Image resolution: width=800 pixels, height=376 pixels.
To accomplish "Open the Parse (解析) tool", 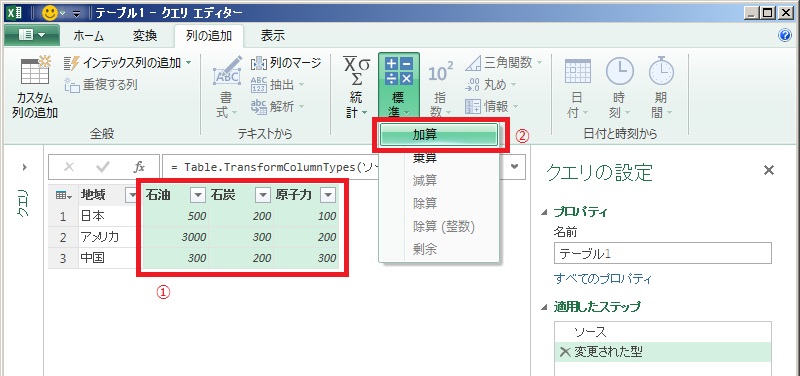I will [278, 107].
